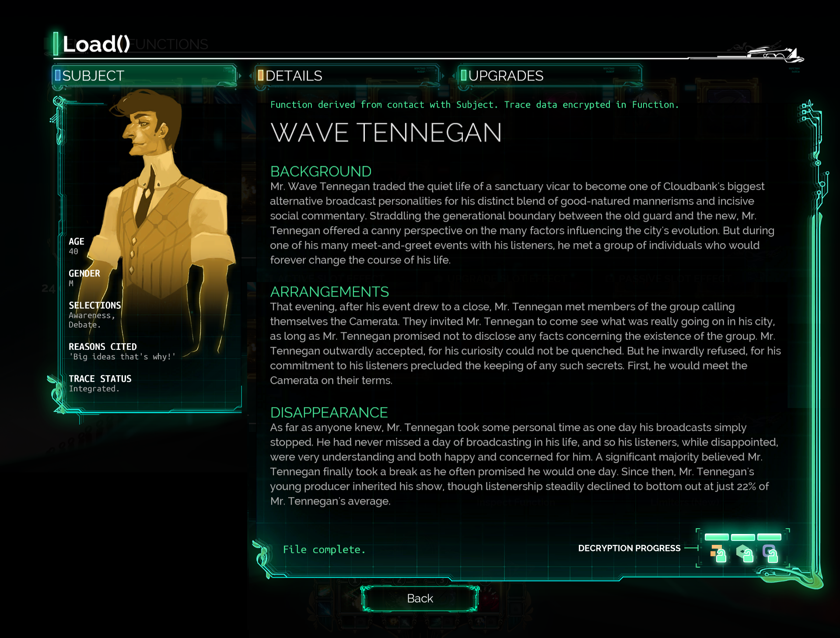Click the first decryption progress bar segment

point(717,537)
